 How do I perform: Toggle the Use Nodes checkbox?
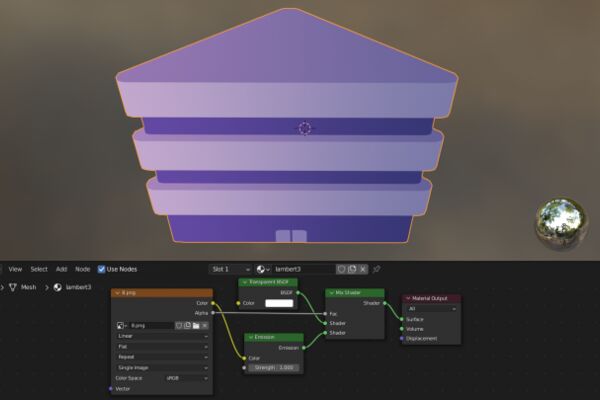[x=101, y=269]
